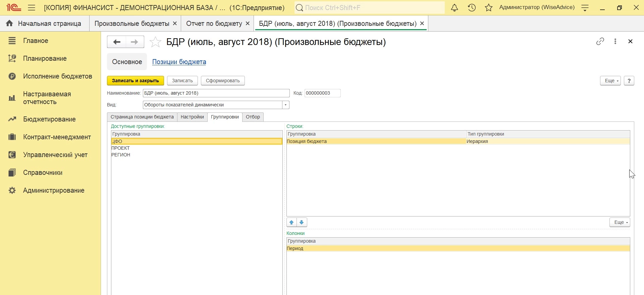Open Еще menu below Строки table
644x295 pixels.
620,223
